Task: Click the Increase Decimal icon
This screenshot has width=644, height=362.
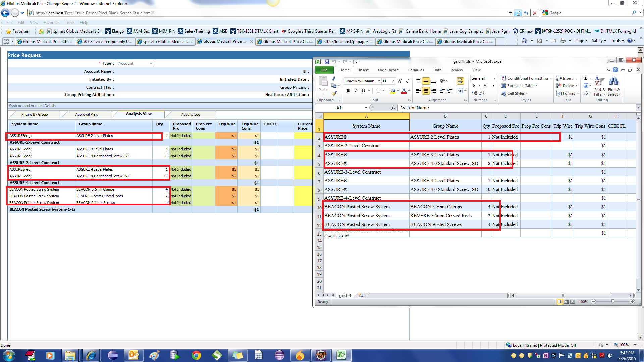Action: point(474,93)
